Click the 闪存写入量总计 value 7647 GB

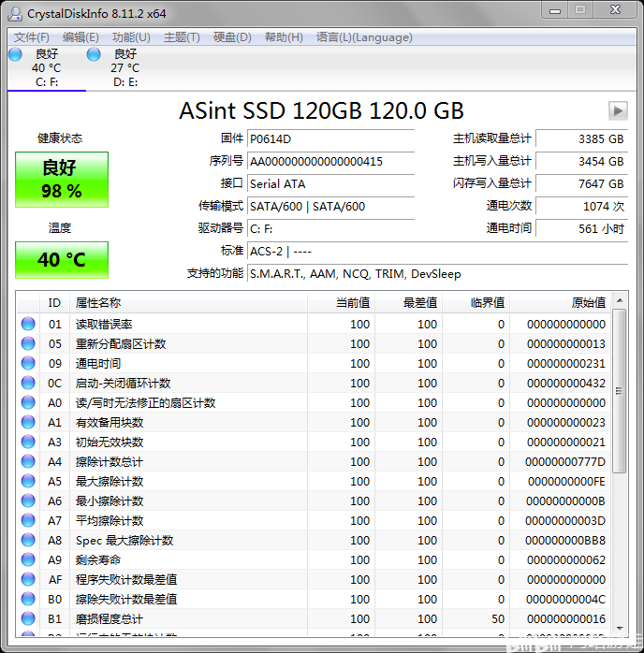click(582, 184)
